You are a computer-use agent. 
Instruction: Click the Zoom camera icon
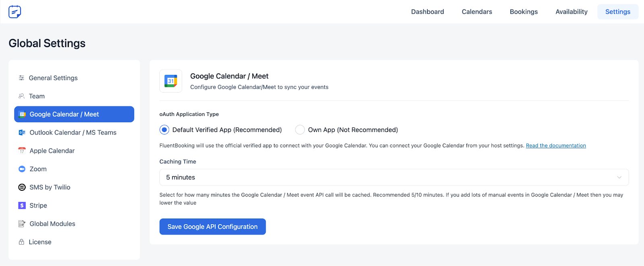tap(22, 169)
